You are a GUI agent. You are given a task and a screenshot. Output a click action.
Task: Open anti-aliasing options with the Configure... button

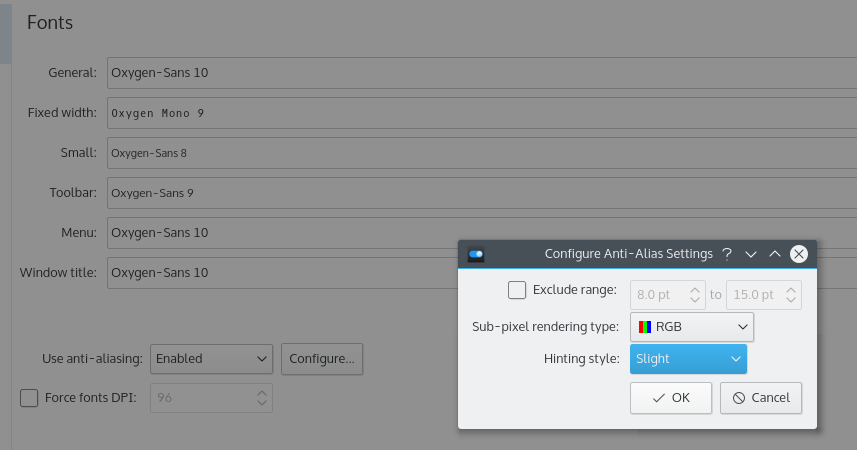322,359
